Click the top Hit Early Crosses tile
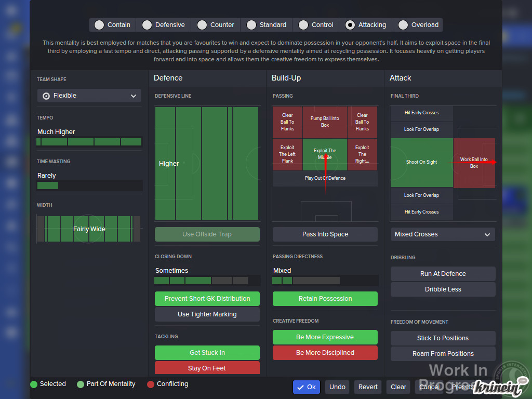This screenshot has height=399, width=532. (x=421, y=113)
